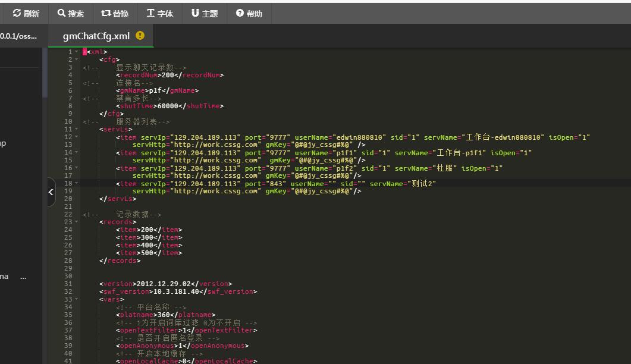Click the 替换 swap arrows icon
Screen dimensions: 631x364
click(x=106, y=13)
